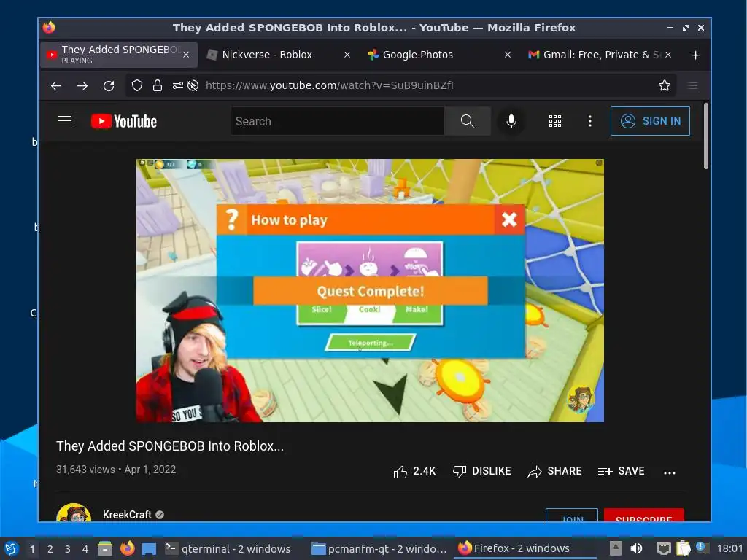747x560 pixels.
Task: Open the qterminal taskbar window group
Action: (228, 549)
